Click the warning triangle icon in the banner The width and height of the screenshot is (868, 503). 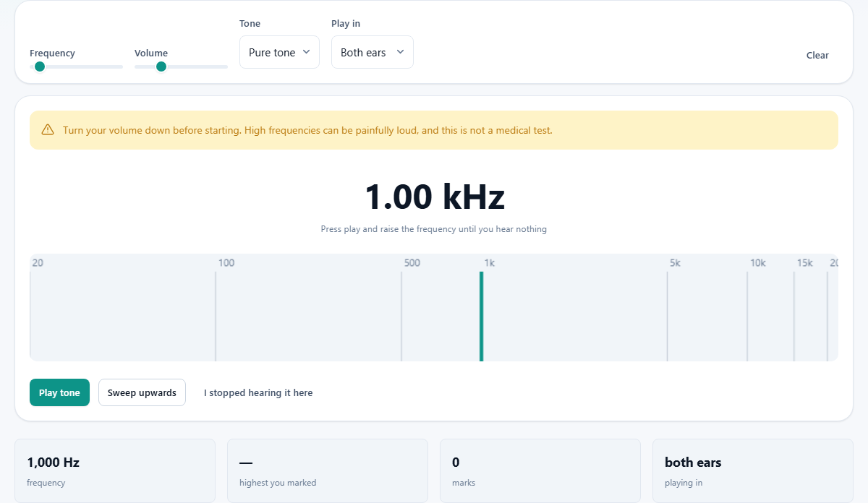48,130
